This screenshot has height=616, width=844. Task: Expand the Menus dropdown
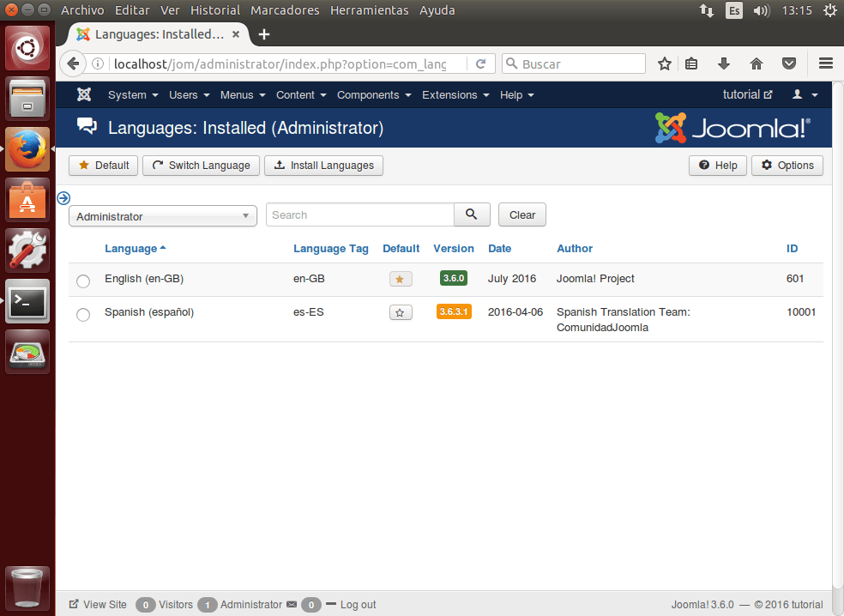click(243, 95)
